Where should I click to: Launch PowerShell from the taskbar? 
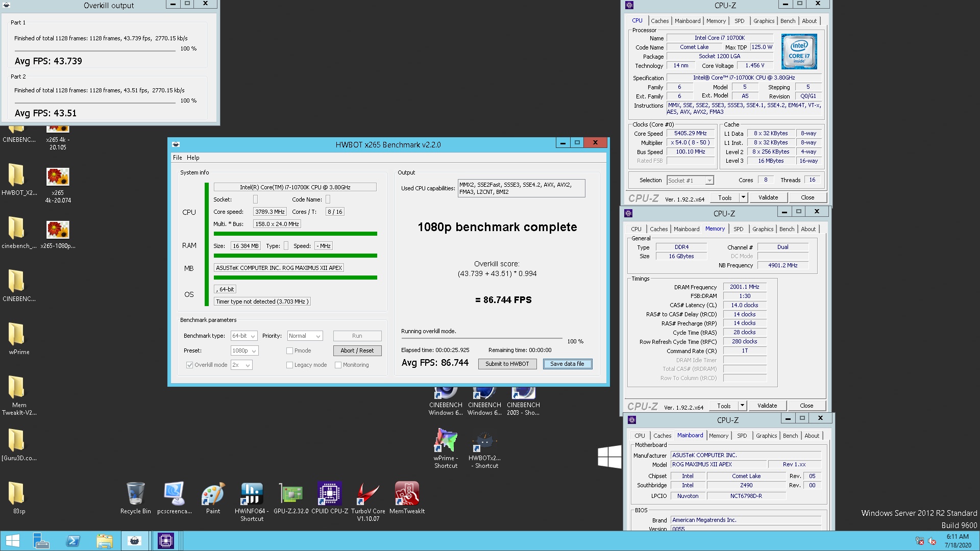[x=72, y=541]
